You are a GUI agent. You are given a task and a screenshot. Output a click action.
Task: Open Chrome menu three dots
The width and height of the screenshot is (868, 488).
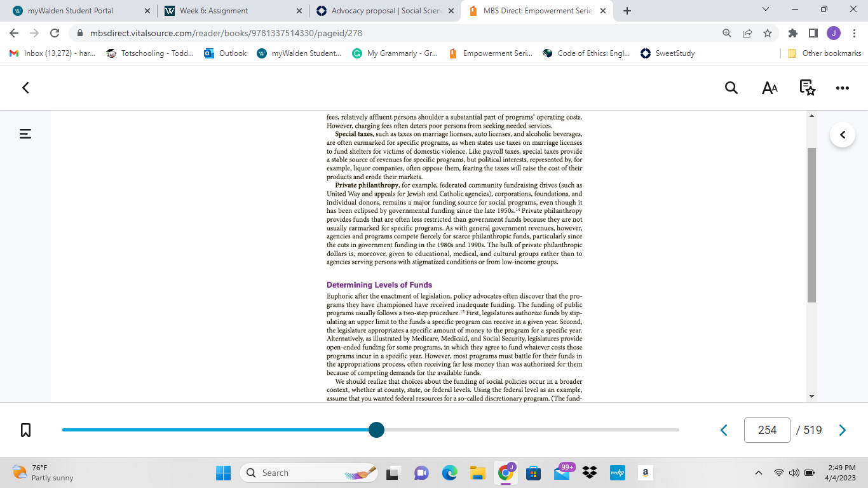point(854,33)
